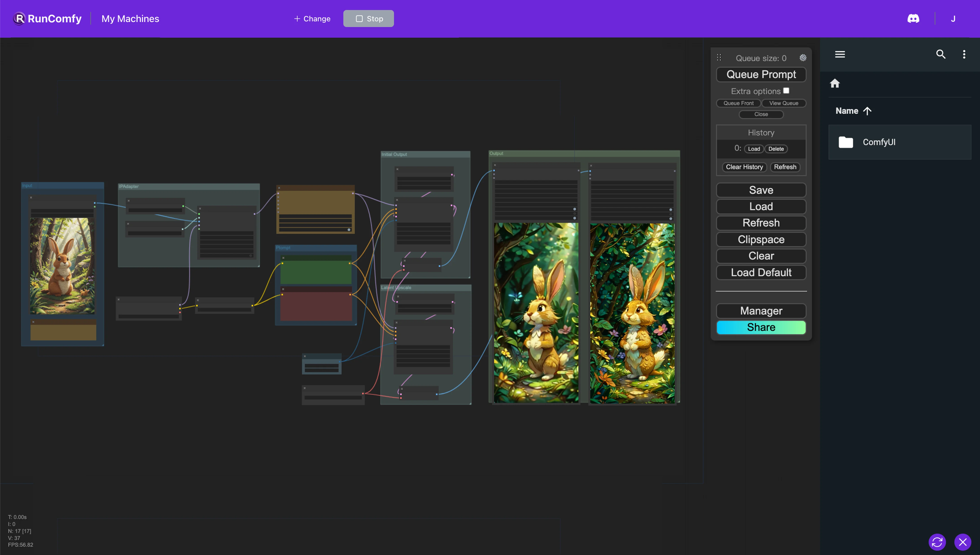The width and height of the screenshot is (980, 555).
Task: Open the file browser search icon
Action: click(941, 54)
